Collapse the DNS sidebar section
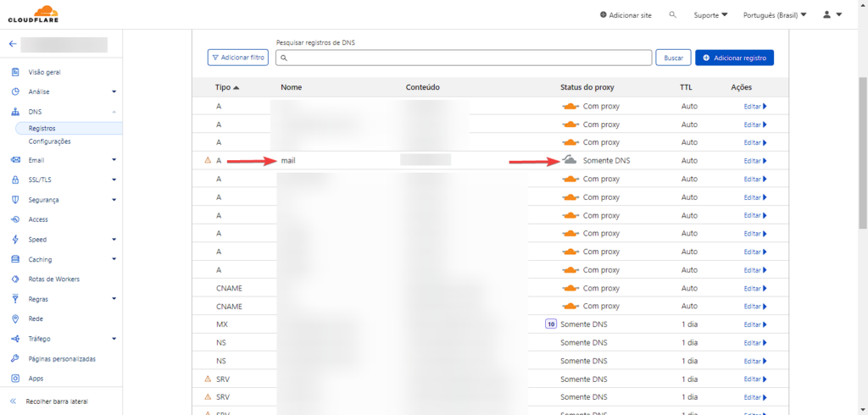This screenshot has height=415, width=868. coord(114,112)
